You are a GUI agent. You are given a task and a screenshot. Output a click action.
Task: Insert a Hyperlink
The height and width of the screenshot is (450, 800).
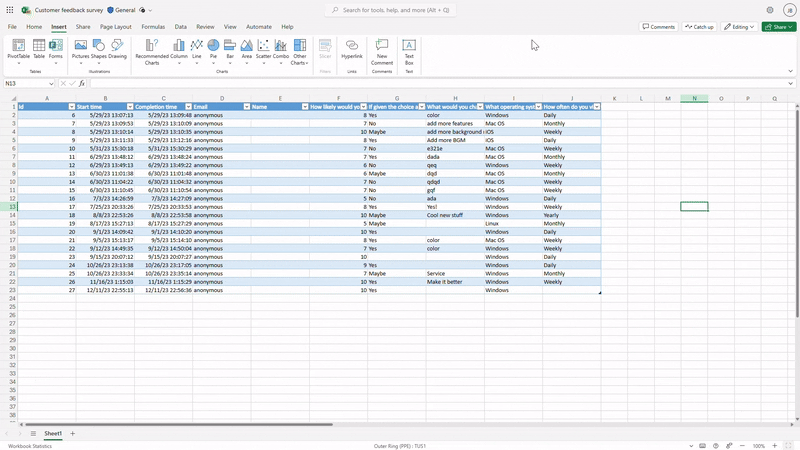click(352, 49)
